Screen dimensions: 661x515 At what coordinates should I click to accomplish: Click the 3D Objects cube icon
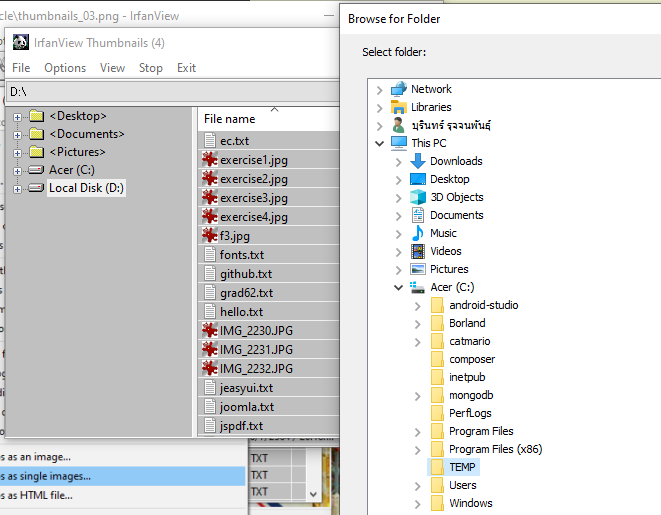(418, 197)
